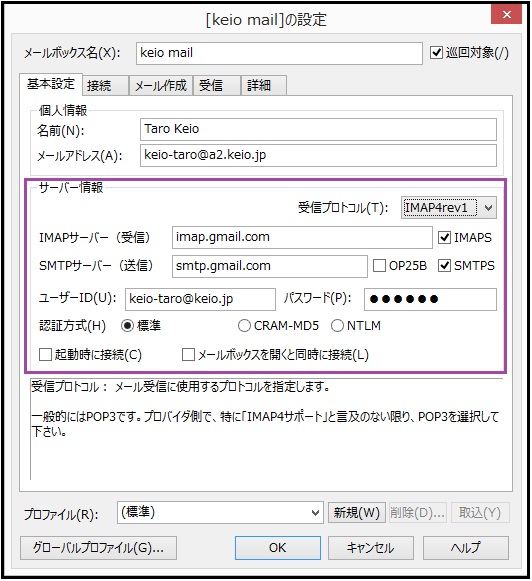Select 標準 authentication radio button

(x=127, y=326)
